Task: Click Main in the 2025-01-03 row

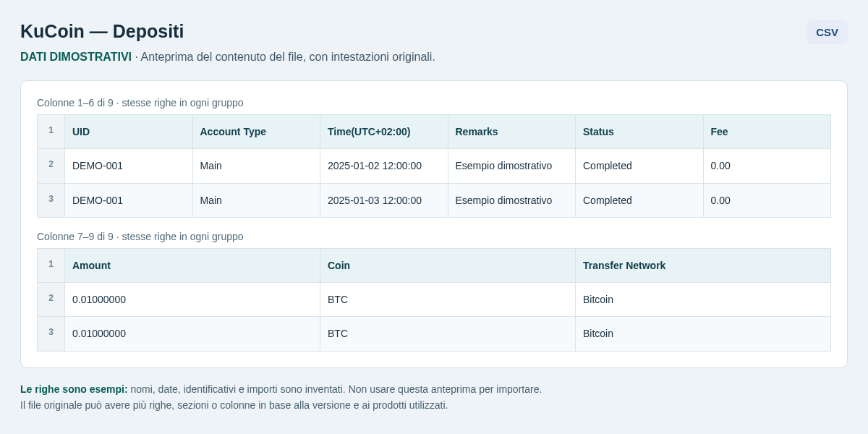Action: pyautogui.click(x=211, y=200)
